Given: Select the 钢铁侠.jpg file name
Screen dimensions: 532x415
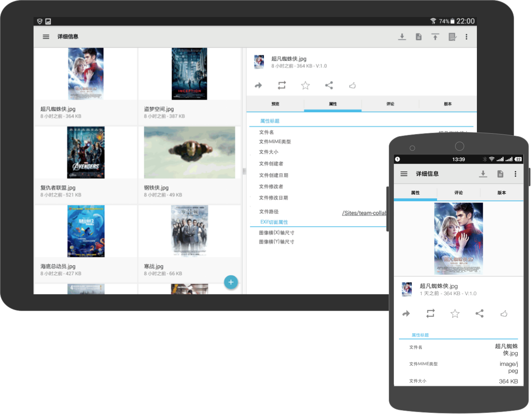Looking at the screenshot, I should 156,188.
